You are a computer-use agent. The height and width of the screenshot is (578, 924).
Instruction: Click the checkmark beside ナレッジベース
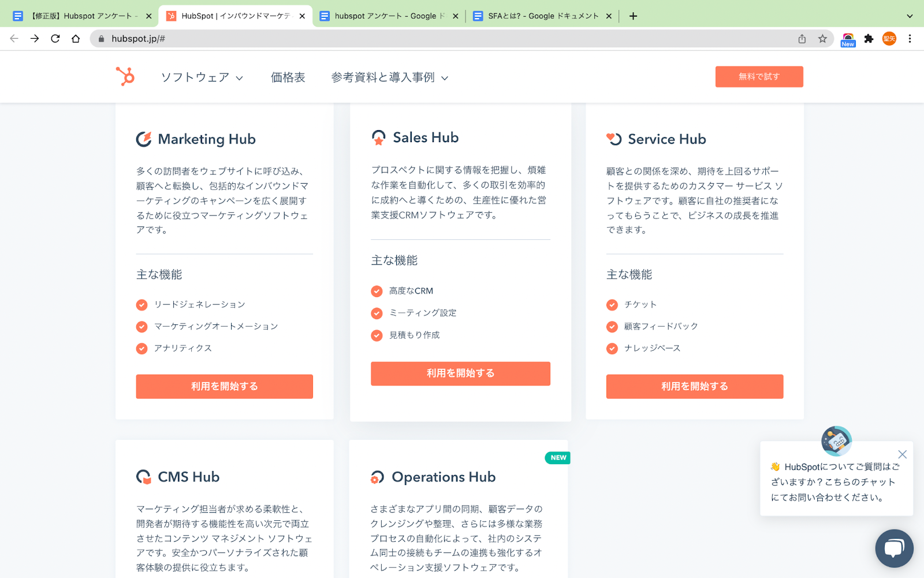612,349
